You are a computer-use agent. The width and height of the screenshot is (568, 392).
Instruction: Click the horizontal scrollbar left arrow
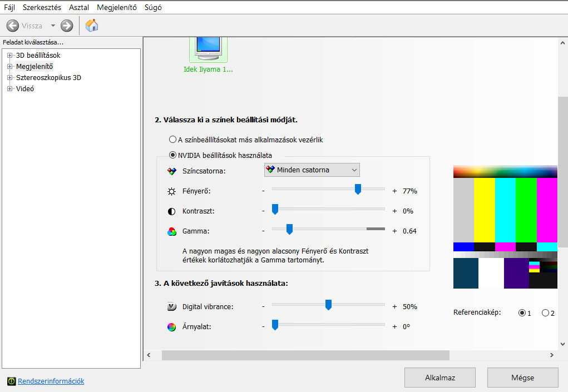coord(149,355)
